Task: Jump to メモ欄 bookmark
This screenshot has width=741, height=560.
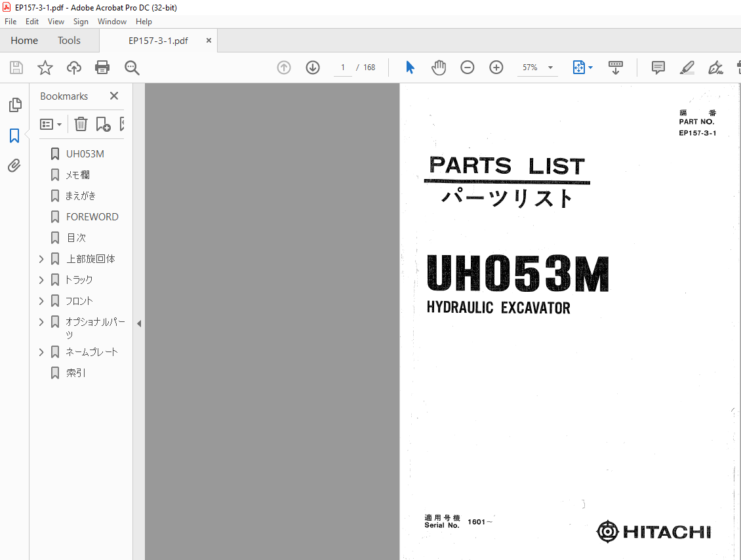Action: pos(77,175)
